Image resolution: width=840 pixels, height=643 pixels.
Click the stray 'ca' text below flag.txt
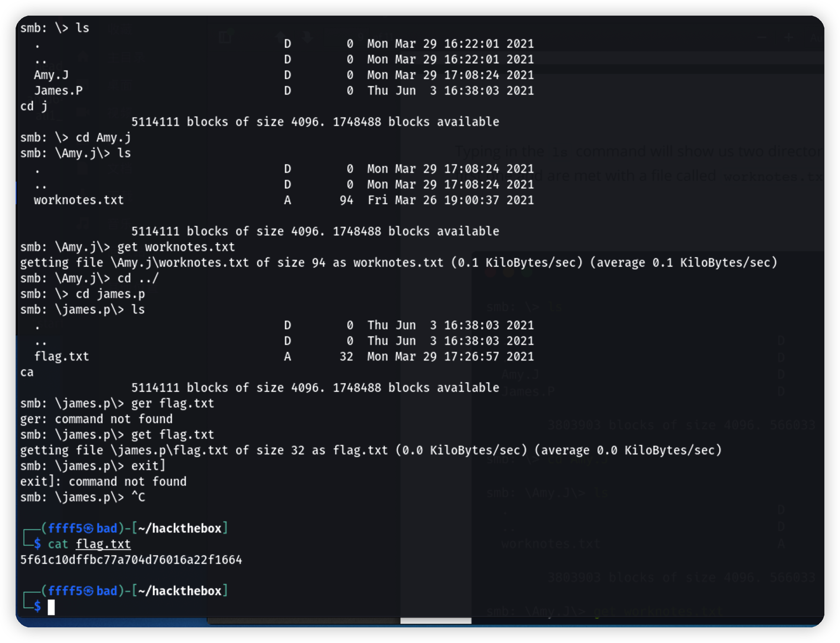pyautogui.click(x=27, y=372)
